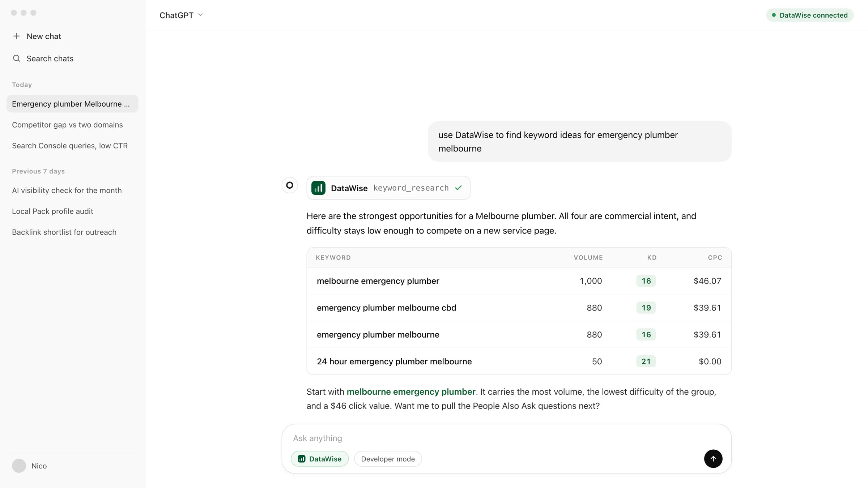868x488 pixels.
Task: Click the CPC column header
Action: click(715, 257)
